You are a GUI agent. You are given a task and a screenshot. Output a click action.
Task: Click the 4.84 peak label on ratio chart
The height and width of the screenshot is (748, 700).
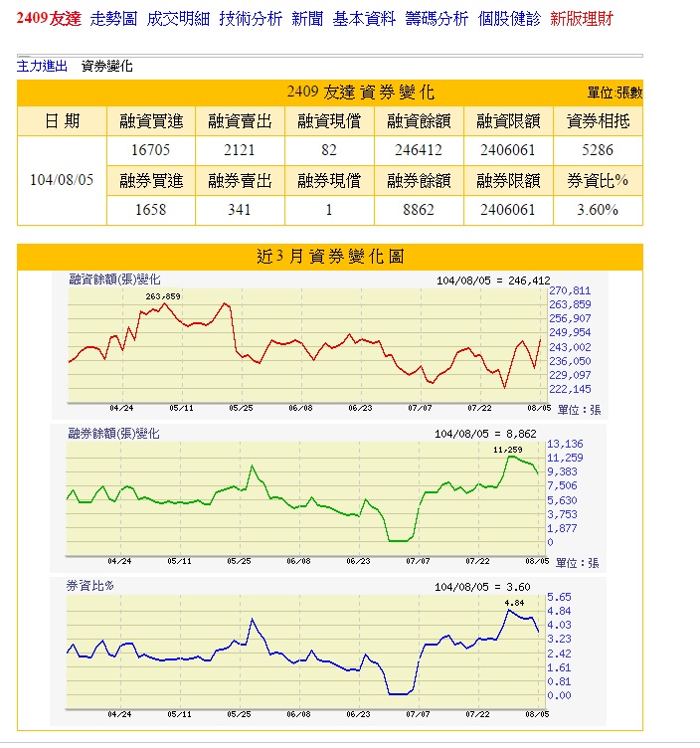coord(514,603)
